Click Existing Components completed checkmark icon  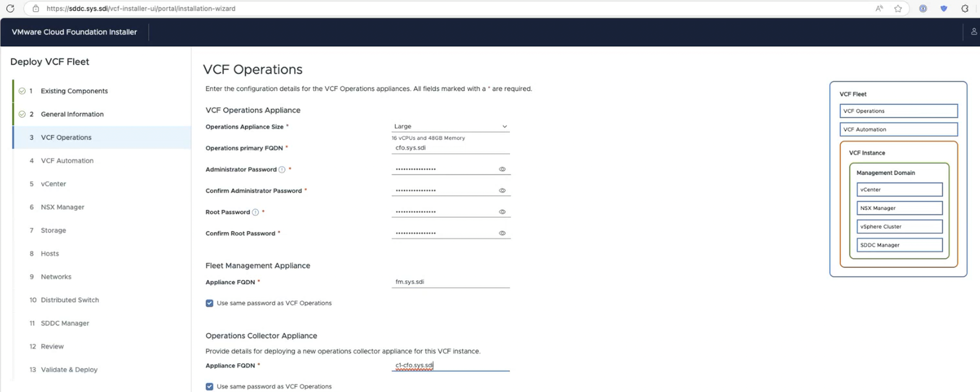(x=22, y=91)
